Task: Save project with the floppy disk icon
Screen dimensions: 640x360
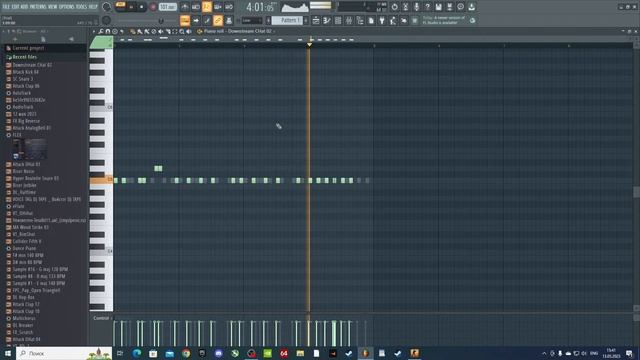Action: click(438, 7)
